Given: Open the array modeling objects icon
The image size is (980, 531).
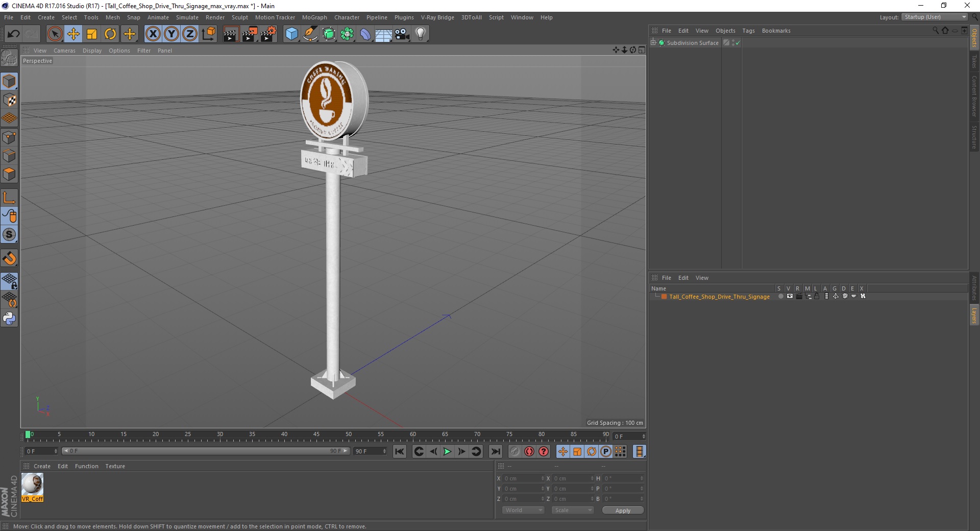Looking at the screenshot, I should [347, 34].
